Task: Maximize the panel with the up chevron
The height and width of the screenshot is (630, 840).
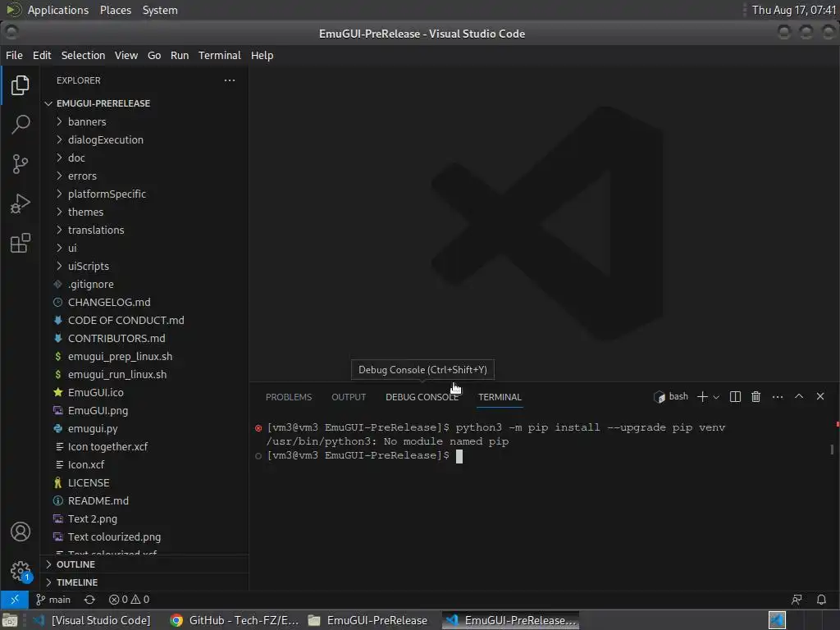Action: (x=799, y=396)
